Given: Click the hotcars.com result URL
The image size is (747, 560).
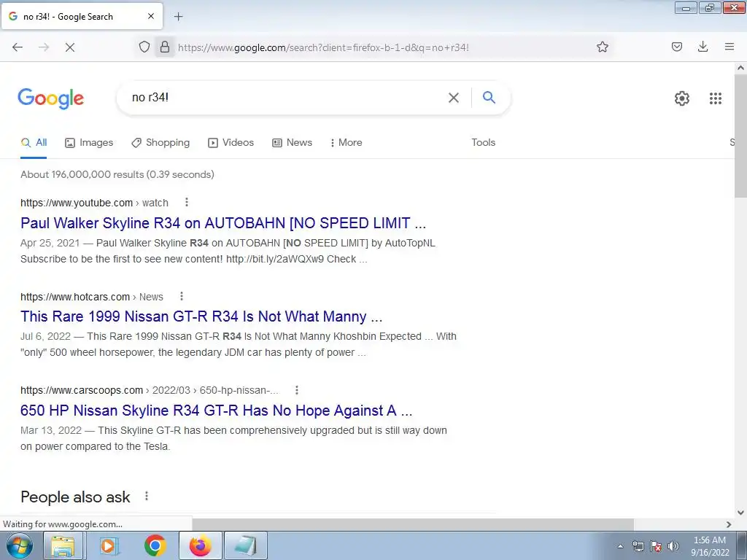Looking at the screenshot, I should tap(91, 297).
